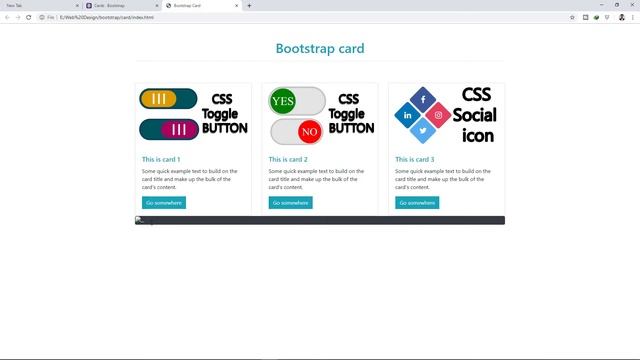This screenshot has height=360, width=640.
Task: Click the Twitter diamond icon
Action: point(423,131)
